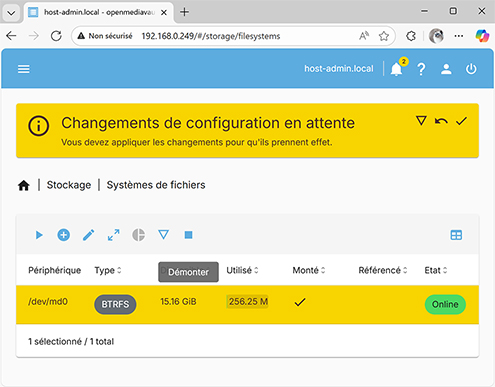Open the power options menu
The height and width of the screenshot is (387, 495).
tap(471, 69)
